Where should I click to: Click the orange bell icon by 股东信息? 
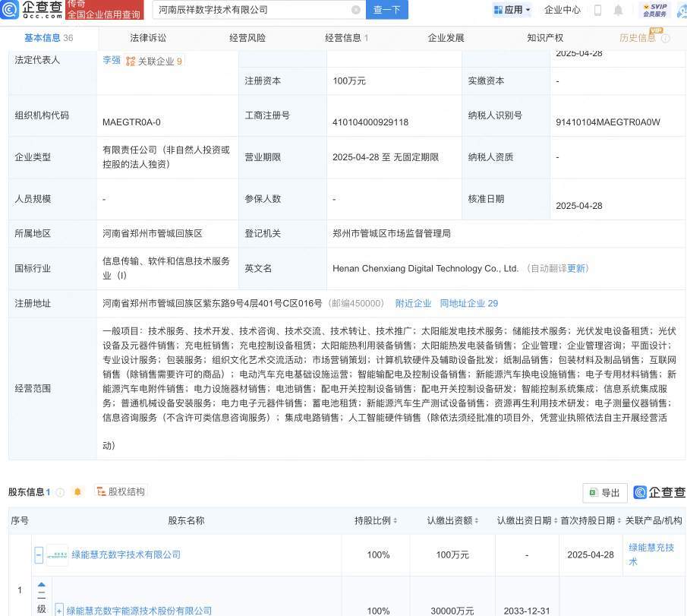coord(77,492)
